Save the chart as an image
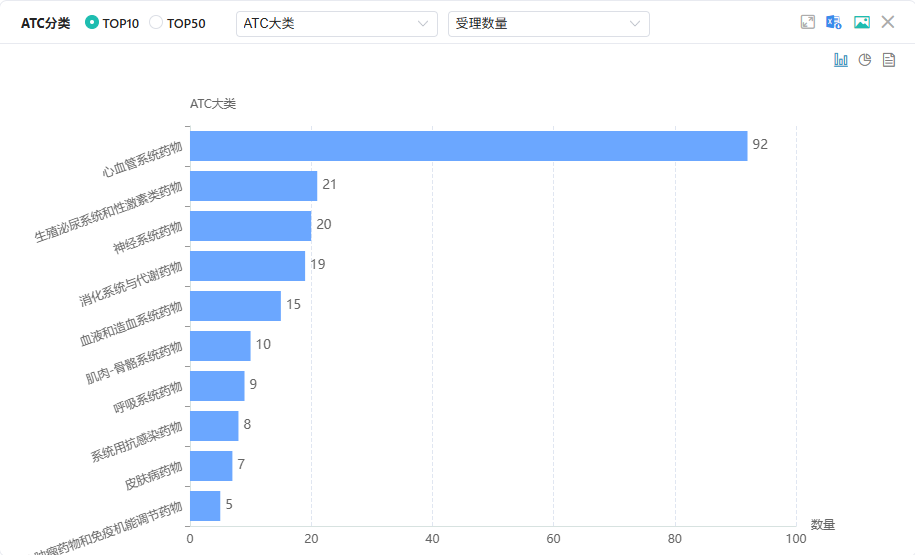 tap(861, 22)
